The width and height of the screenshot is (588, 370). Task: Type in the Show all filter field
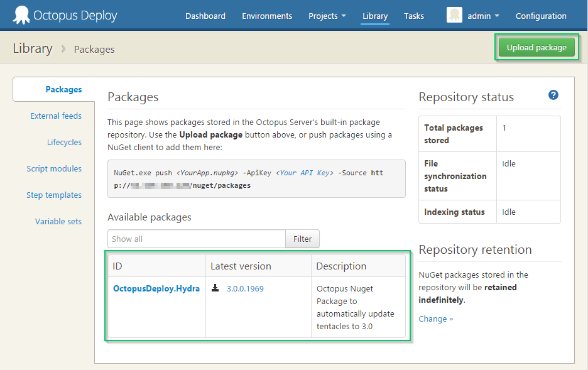[196, 239]
